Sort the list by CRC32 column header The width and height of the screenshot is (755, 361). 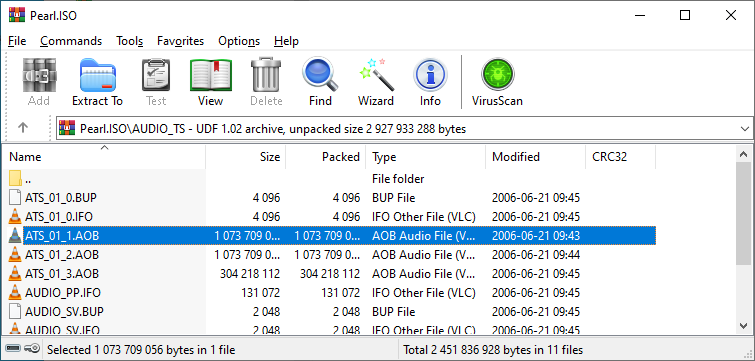click(620, 156)
